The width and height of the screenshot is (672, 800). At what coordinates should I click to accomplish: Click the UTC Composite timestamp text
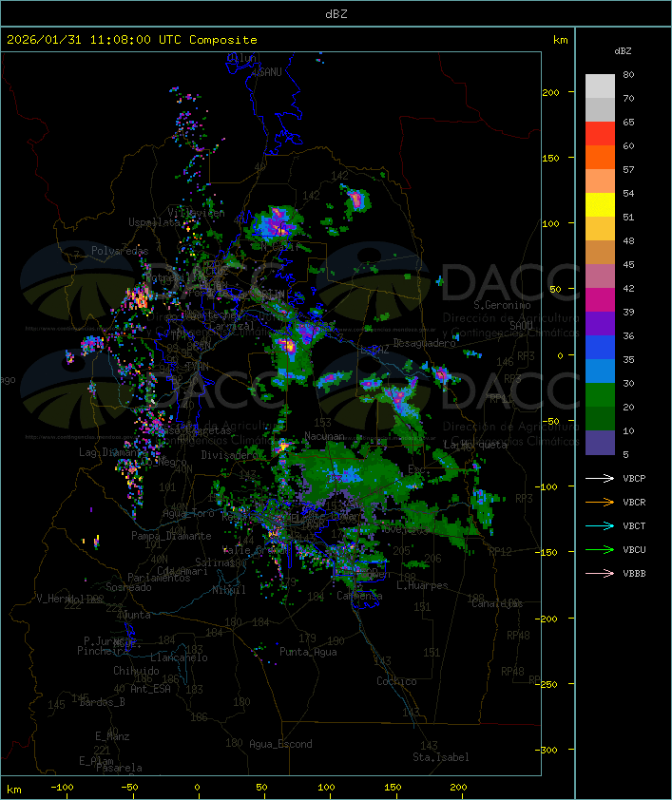pos(132,40)
